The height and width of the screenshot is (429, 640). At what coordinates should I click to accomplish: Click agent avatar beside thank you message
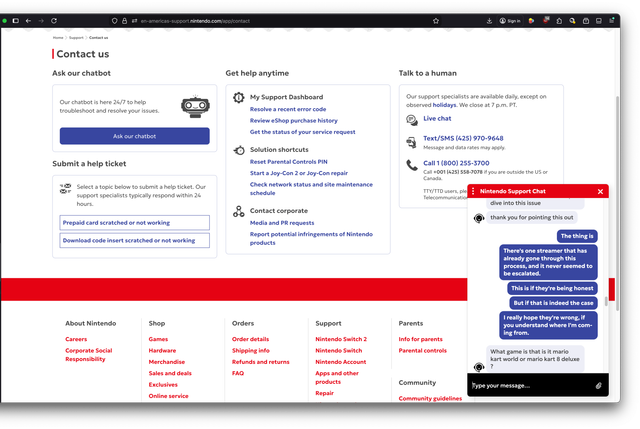point(479,218)
